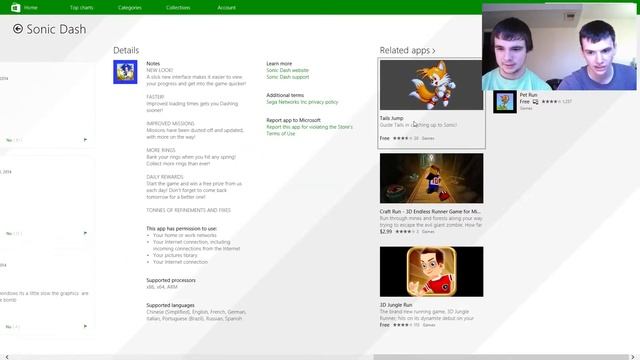Select the Details section heading

point(126,50)
